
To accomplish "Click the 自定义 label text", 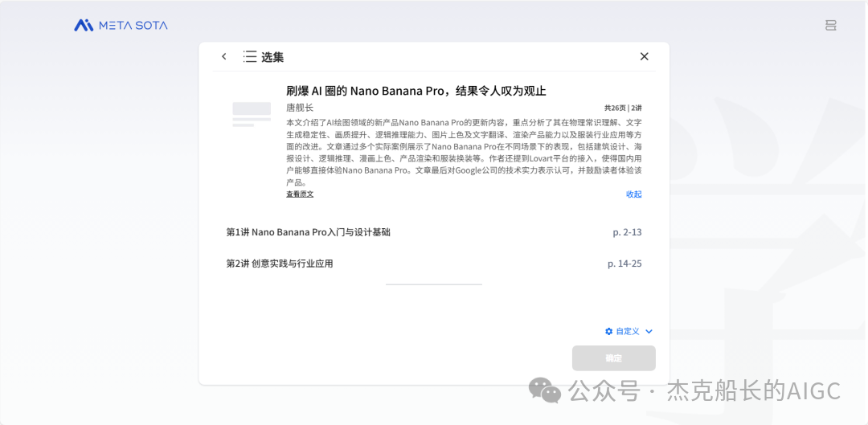I will [x=628, y=332].
